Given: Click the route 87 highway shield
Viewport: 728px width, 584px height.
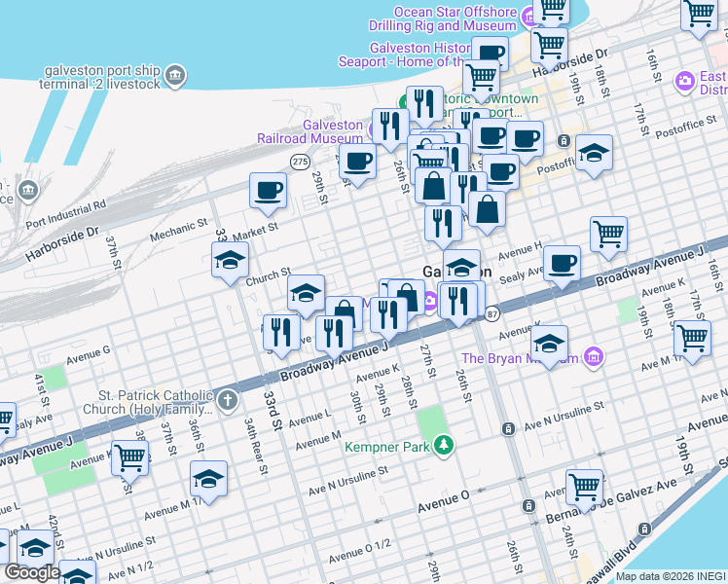Looking at the screenshot, I should (492, 313).
